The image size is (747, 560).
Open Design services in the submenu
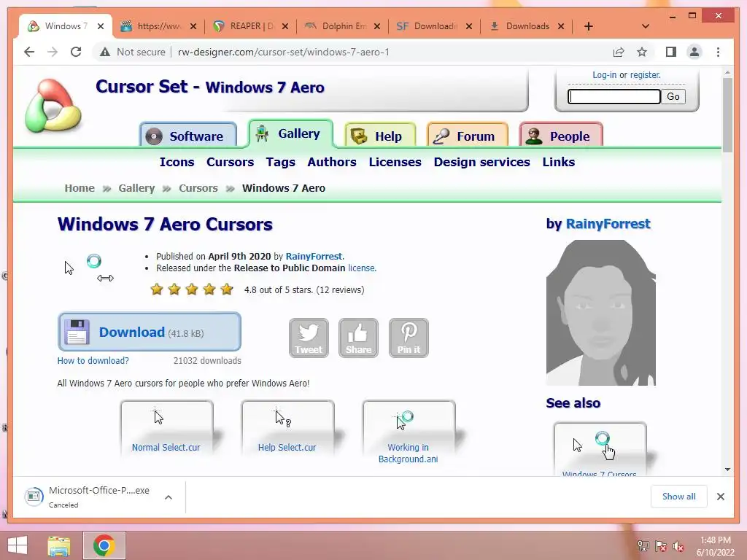tap(481, 162)
